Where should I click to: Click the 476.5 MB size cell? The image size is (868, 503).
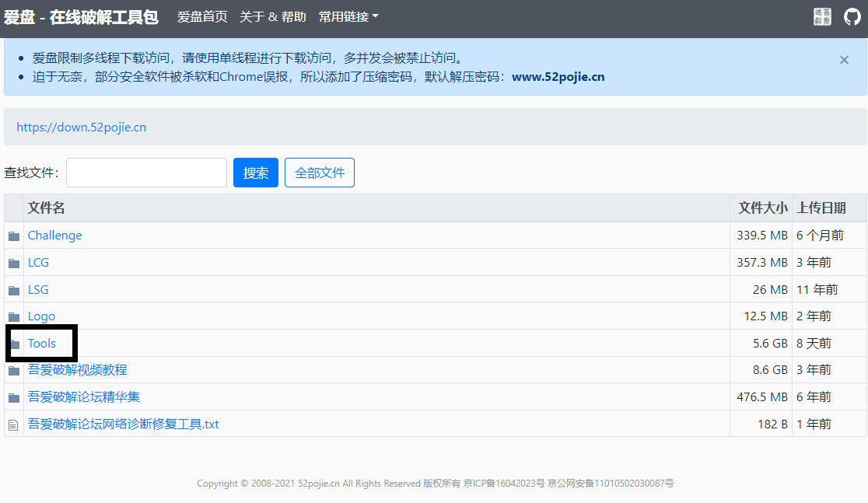tap(761, 396)
